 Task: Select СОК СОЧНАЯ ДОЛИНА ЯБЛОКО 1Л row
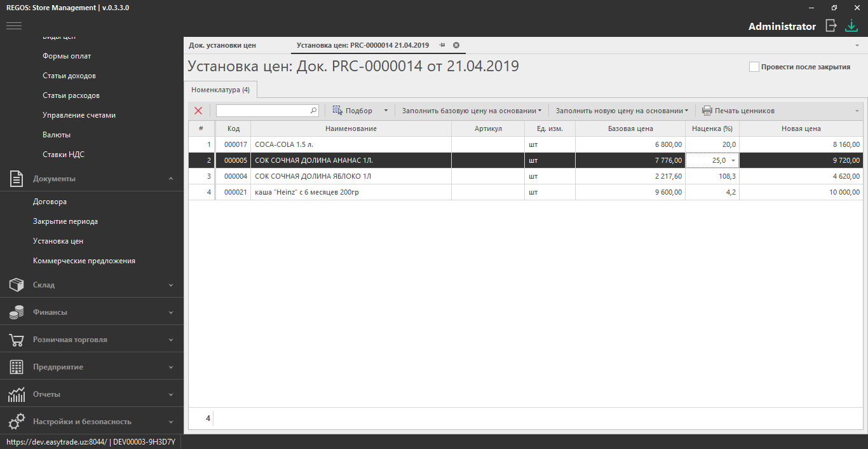coord(526,176)
